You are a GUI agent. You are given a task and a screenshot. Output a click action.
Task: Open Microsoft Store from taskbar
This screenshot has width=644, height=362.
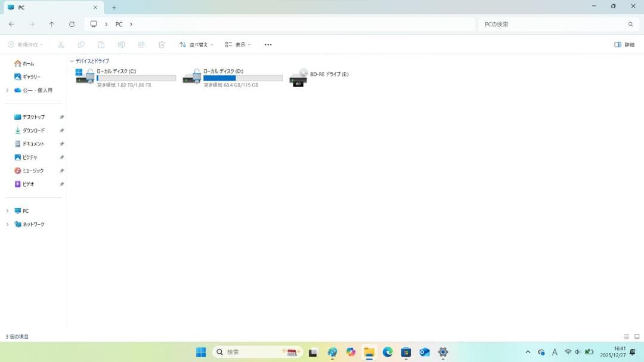(x=406, y=352)
